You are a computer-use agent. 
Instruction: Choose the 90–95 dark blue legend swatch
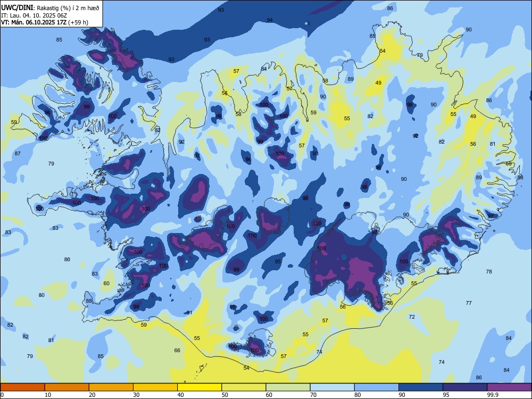pyautogui.click(x=421, y=387)
